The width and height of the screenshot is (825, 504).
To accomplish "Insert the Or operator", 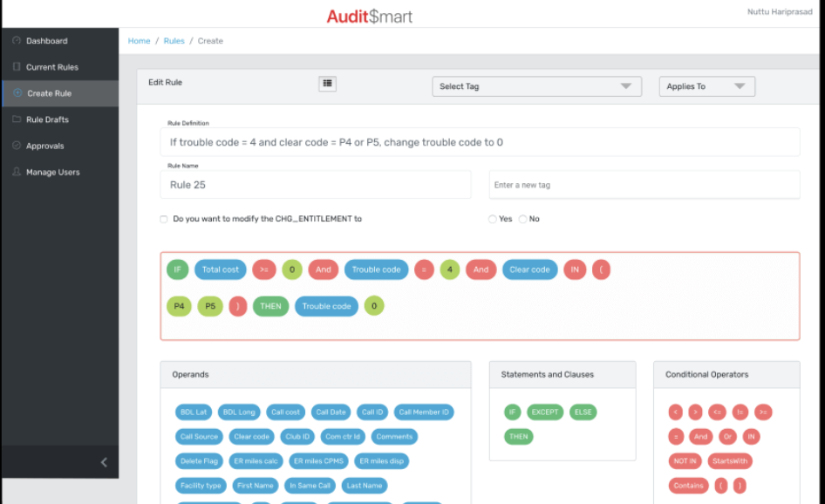I will point(727,436).
